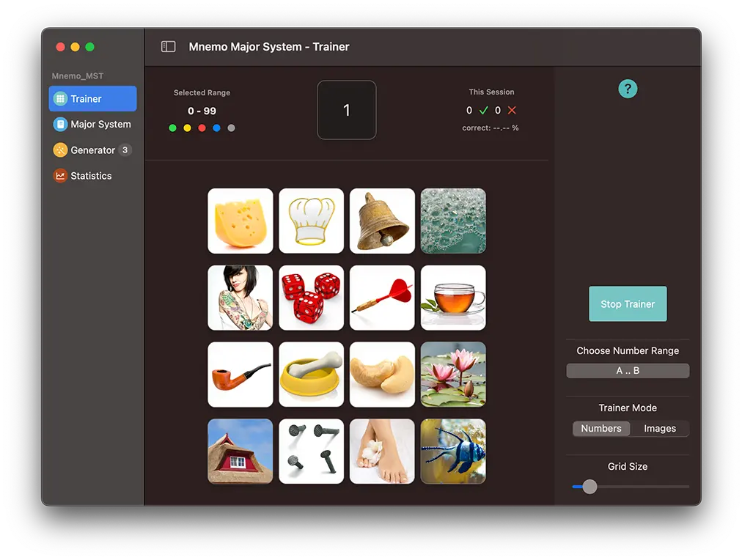
Task: Click the Stop Trainer button
Action: tap(628, 303)
